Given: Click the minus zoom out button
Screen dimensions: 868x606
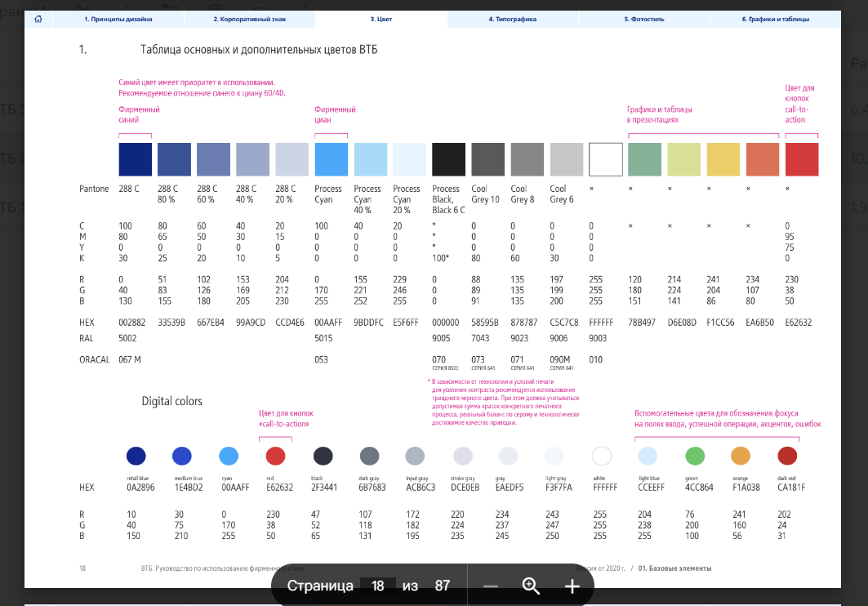Looking at the screenshot, I should pos(491,586).
